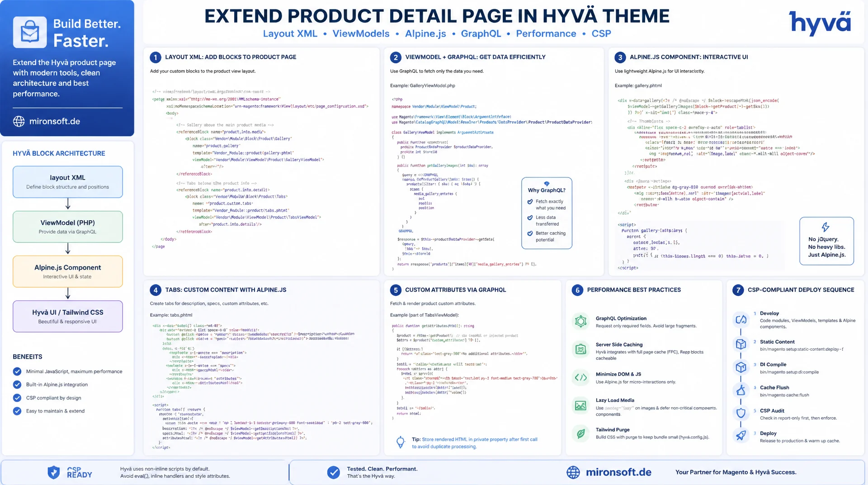Click heading 'TABS: CUSTOM CONTENT WITH ALPINE.JS'
This screenshot has width=868, height=485.
pyautogui.click(x=226, y=290)
